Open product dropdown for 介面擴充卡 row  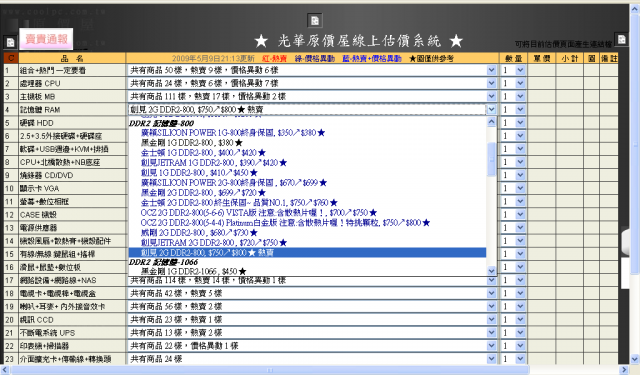coord(491,359)
